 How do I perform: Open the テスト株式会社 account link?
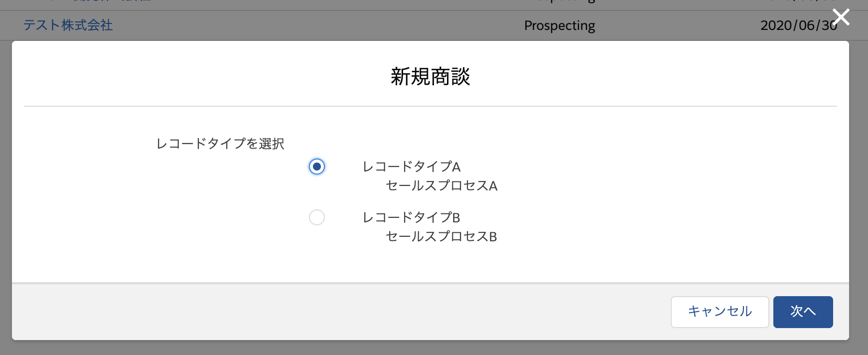click(68, 25)
